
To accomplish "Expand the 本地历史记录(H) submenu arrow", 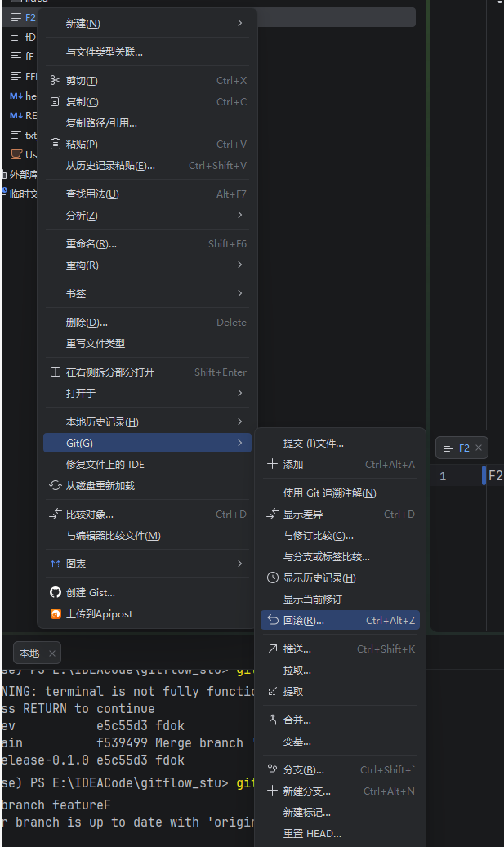I will point(240,421).
